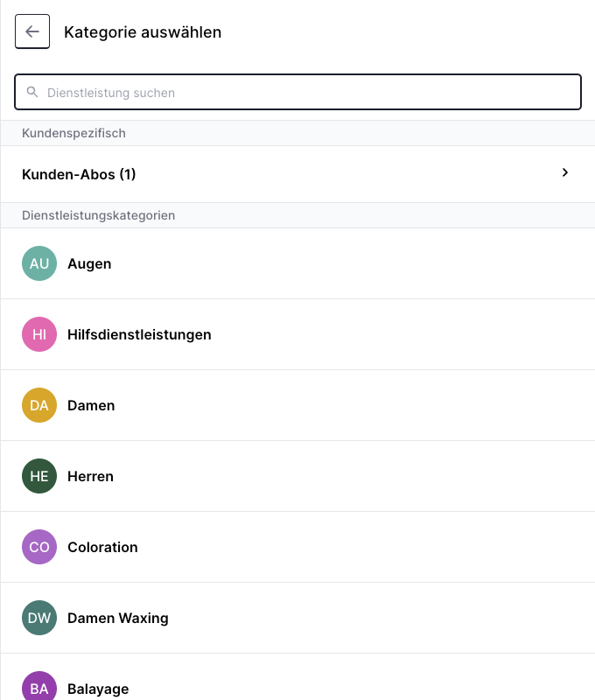This screenshot has width=595, height=700.
Task: Select the dark green HE badge
Action: pos(39,476)
